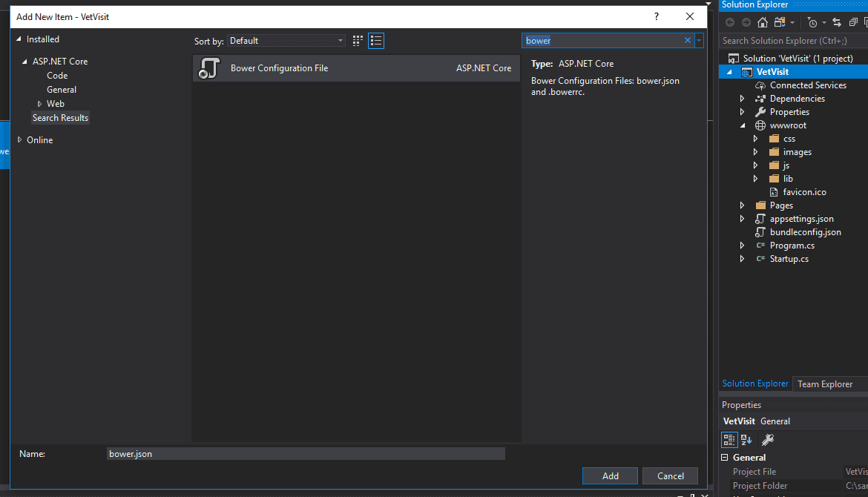Viewport: 868px width, 497px height.
Task: Click the Startup.cs C# file icon
Action: (760, 259)
